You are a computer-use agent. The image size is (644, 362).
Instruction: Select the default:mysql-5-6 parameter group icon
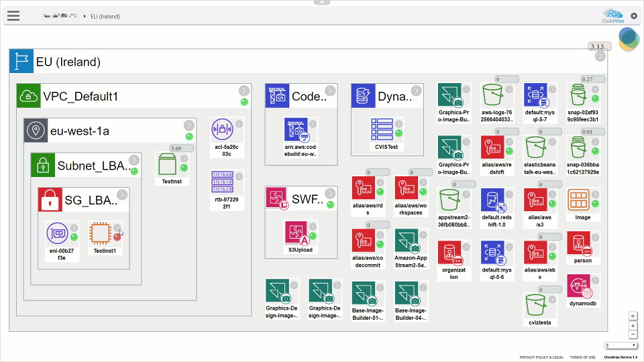coord(492,253)
